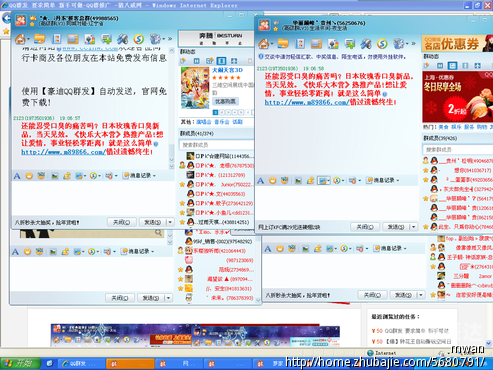
Task: Open emoticon smiley picker in 丹东 window
Action: (x=29, y=176)
